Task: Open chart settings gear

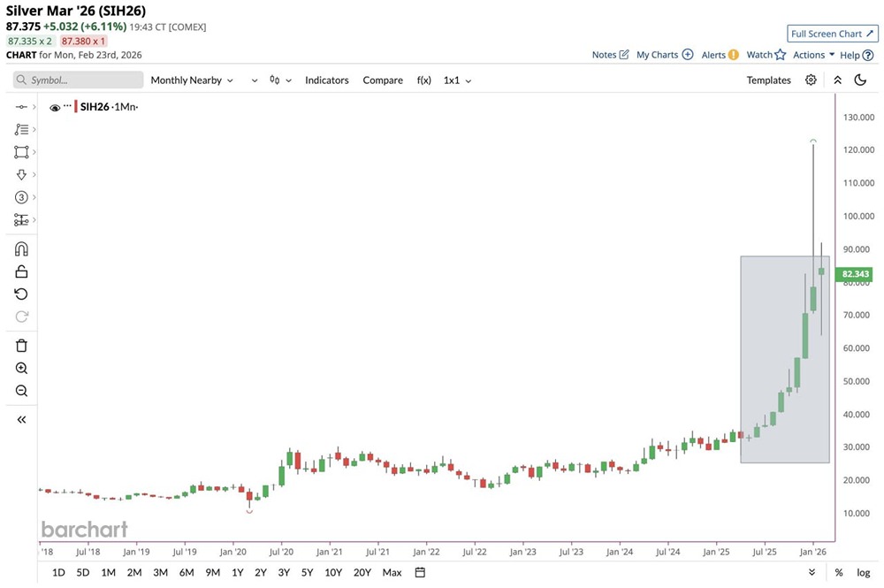Action: pos(811,80)
